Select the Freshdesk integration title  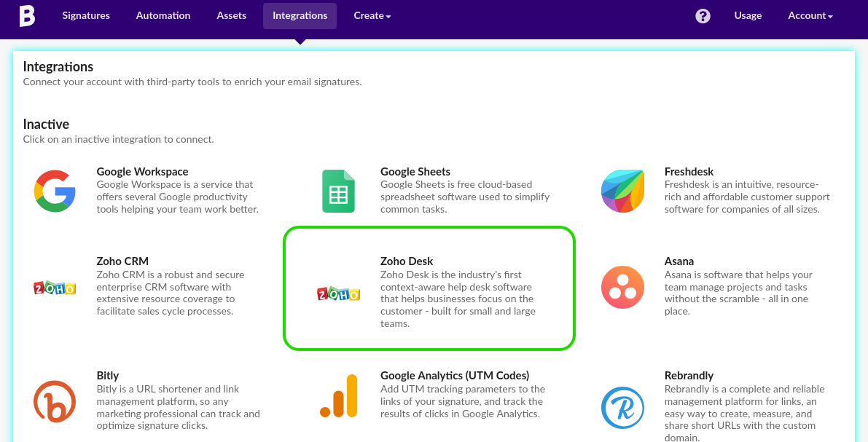689,172
